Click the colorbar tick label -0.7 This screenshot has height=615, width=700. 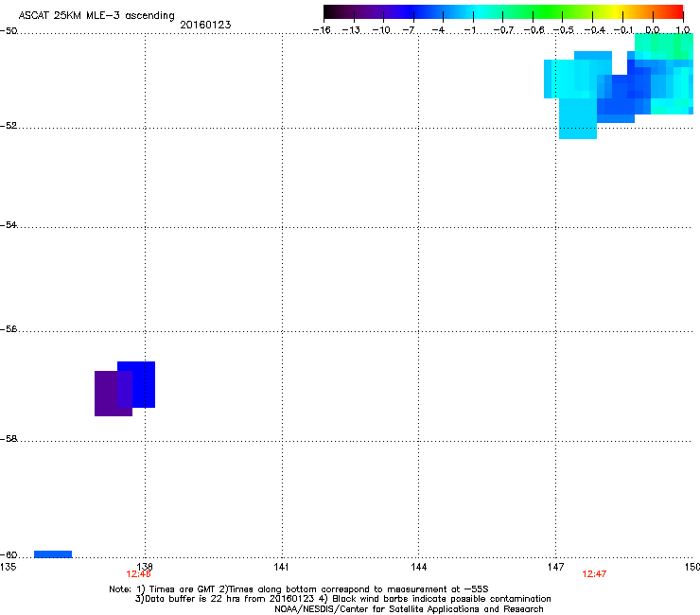(503, 30)
